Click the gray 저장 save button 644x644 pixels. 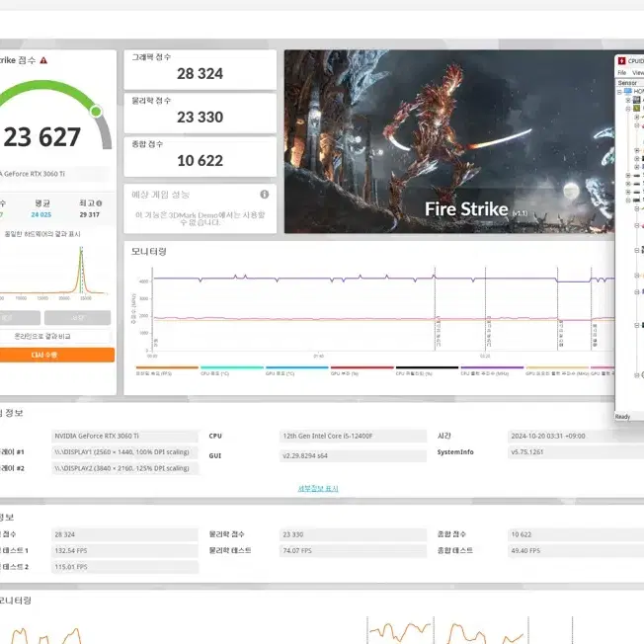77,317
